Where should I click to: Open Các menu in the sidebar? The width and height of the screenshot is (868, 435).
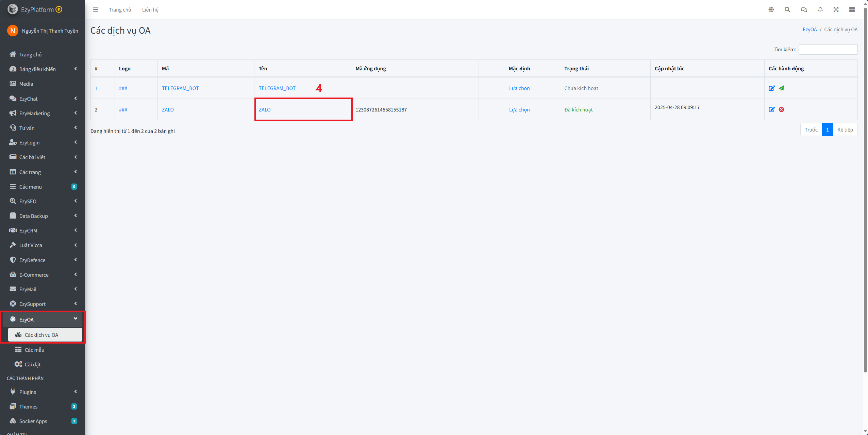pyautogui.click(x=43, y=187)
